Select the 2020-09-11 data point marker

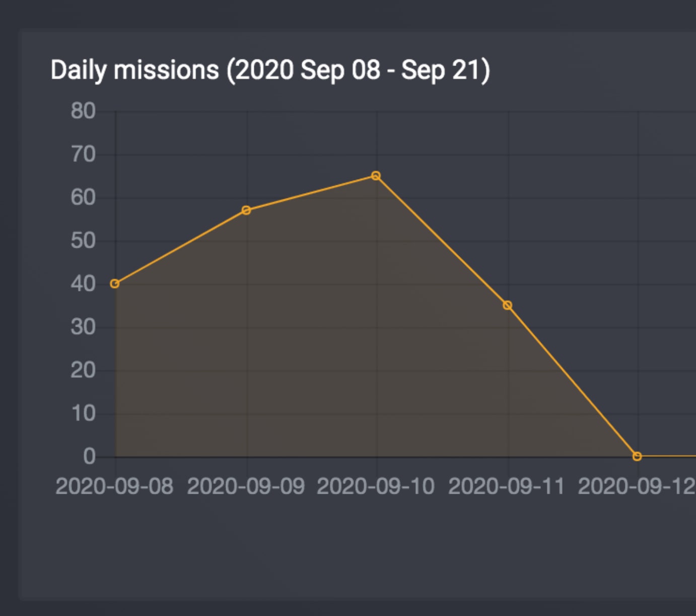(508, 305)
